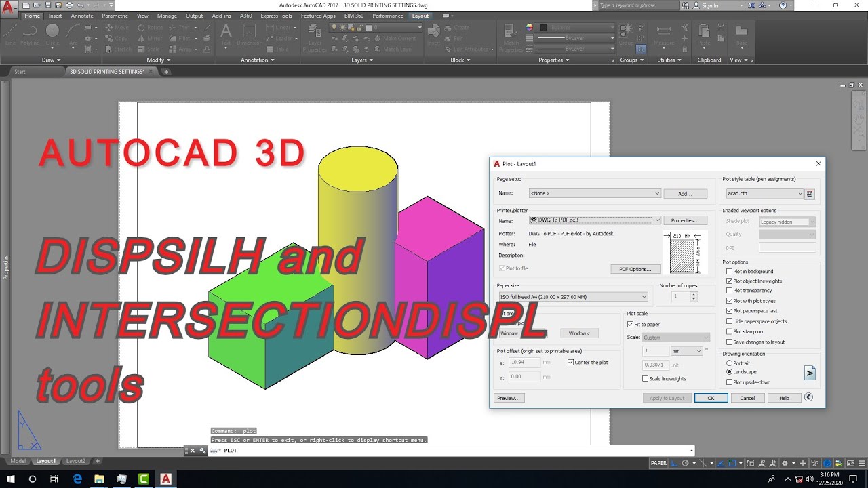Viewport: 868px width, 488px height.
Task: Enable Plot in background checkbox
Action: click(730, 271)
